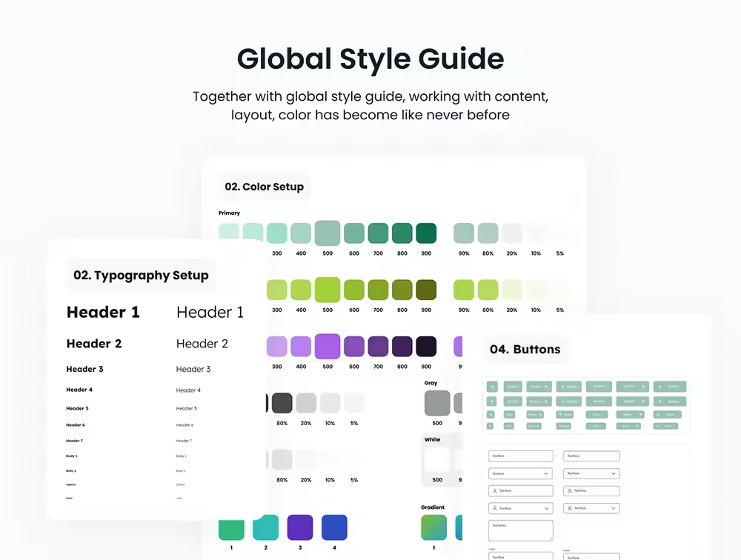Open the right user-icon Textbox dropdown chevron
This screenshot has height=560, width=741.
(x=614, y=509)
